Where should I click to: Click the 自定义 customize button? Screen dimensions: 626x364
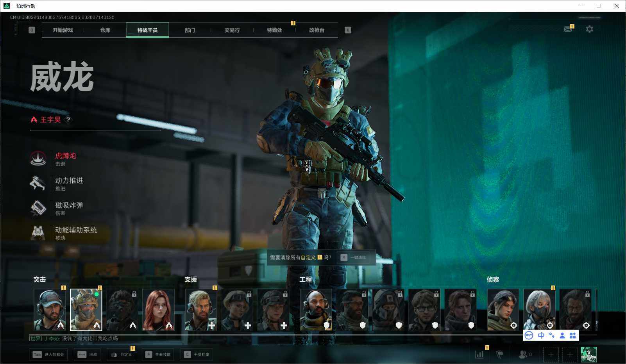coord(122,355)
